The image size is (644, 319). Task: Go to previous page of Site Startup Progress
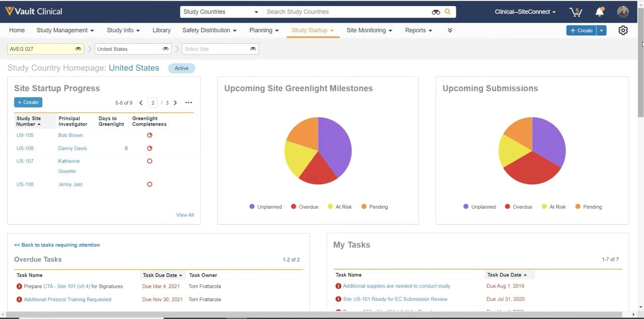point(141,103)
